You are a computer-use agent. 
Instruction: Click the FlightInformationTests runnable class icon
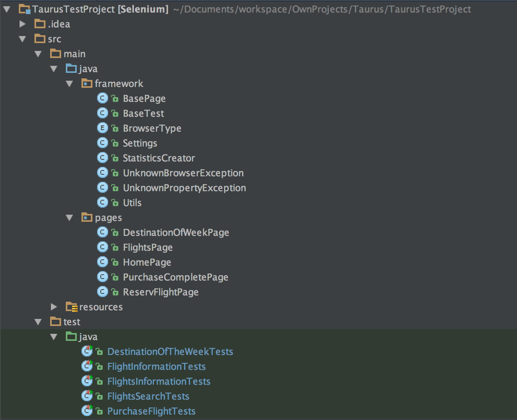[x=87, y=366]
